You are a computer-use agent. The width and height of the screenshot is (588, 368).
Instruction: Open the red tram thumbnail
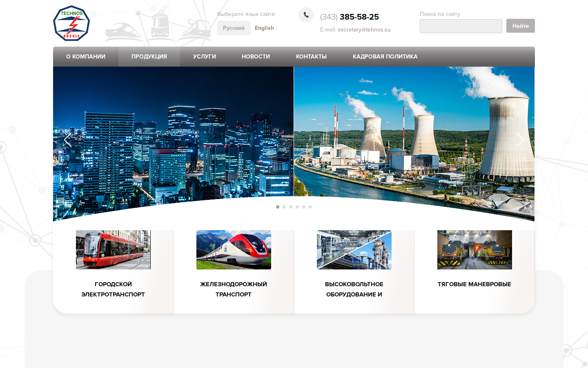[x=113, y=250]
